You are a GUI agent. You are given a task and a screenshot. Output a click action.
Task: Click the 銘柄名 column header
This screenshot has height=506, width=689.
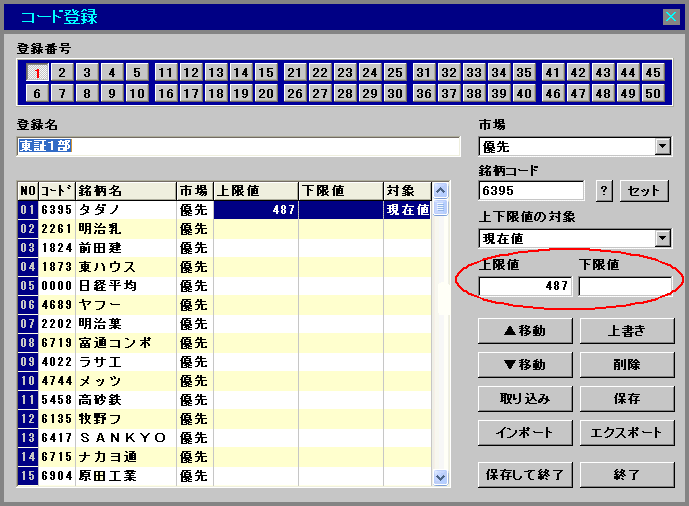point(126,191)
